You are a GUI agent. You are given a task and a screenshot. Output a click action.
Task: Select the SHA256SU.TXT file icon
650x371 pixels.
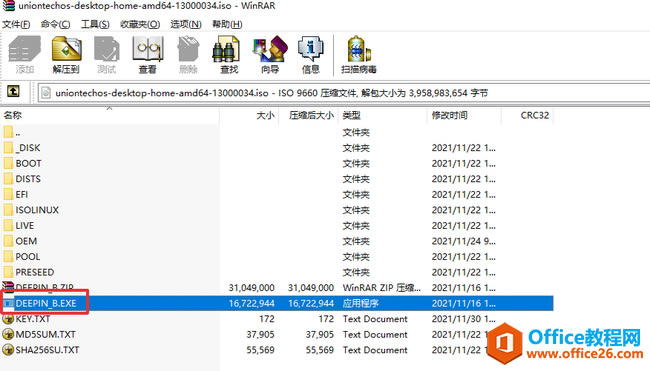[8, 350]
